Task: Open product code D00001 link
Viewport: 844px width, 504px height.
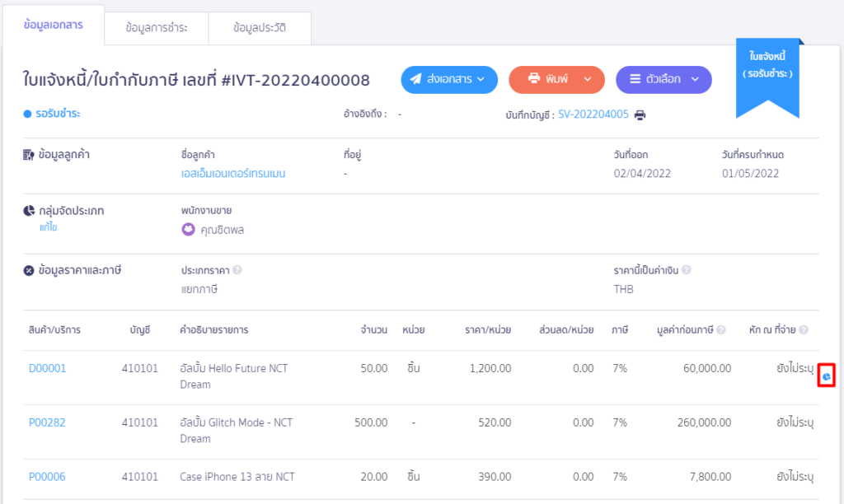Action: point(47,368)
